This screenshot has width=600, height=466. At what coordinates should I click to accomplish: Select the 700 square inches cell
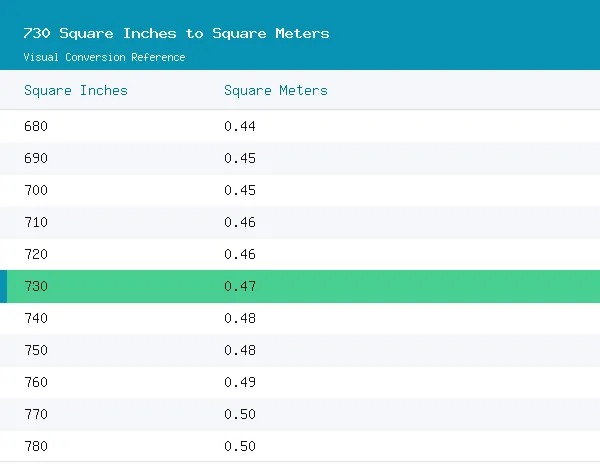pos(36,190)
